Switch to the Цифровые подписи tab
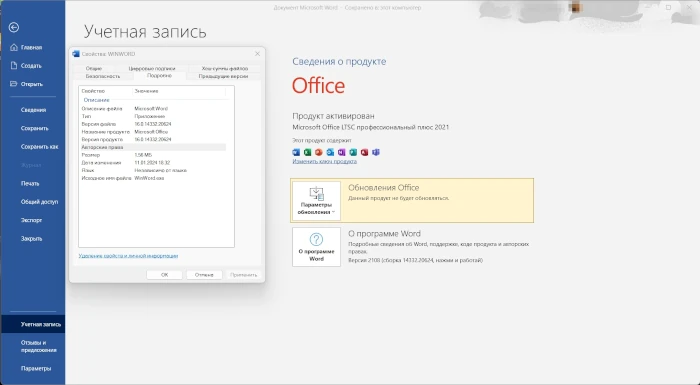This screenshot has width=700, height=385. pos(152,68)
